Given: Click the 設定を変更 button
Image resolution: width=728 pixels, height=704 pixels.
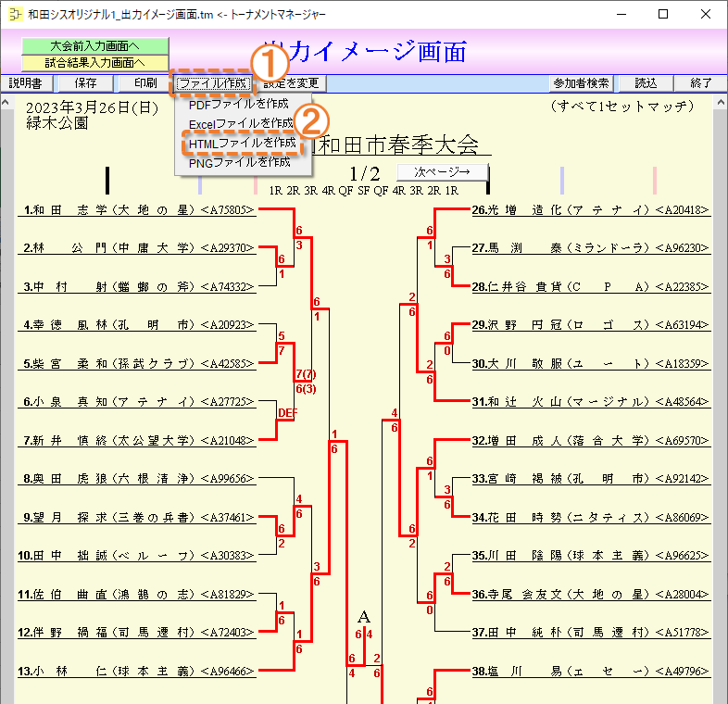Looking at the screenshot, I should tap(291, 83).
